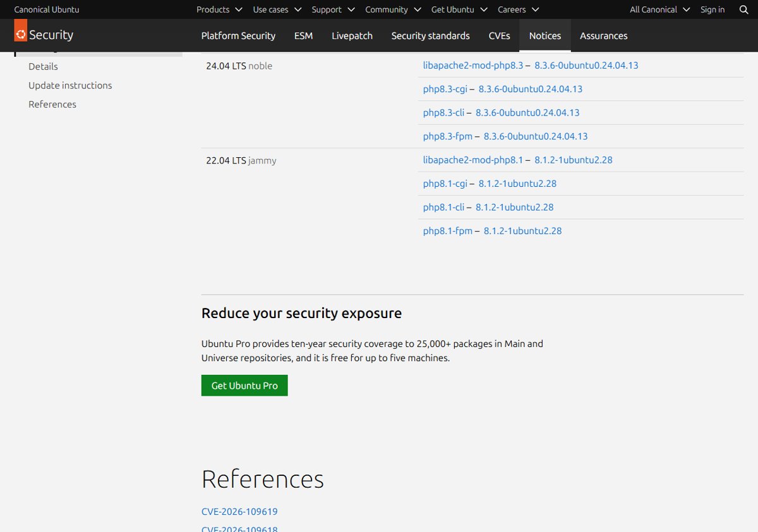758x532 pixels.
Task: Select the 24.04 LTS noble text
Action: click(239, 66)
